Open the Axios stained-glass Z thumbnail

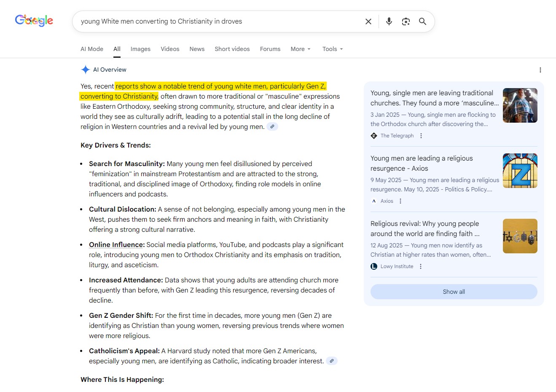tap(520, 171)
